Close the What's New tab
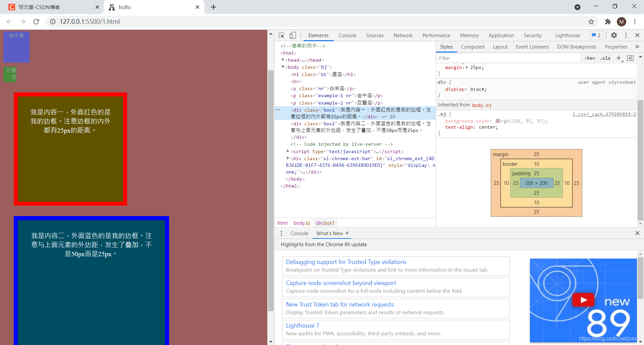 (x=347, y=233)
